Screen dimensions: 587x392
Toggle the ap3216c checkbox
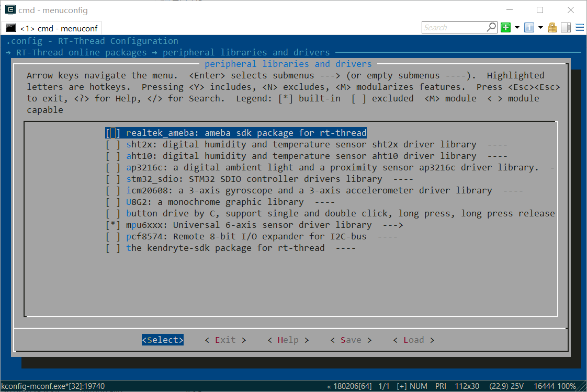click(112, 168)
